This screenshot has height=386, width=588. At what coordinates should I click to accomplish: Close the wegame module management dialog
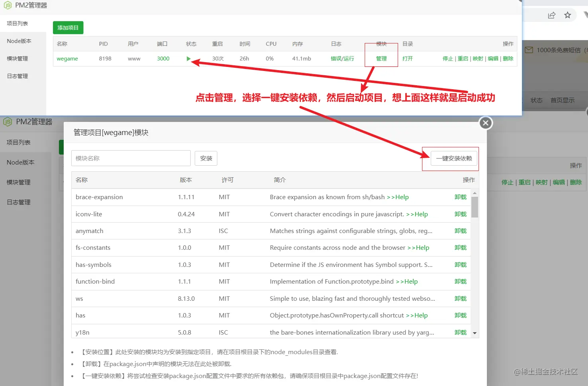[486, 123]
